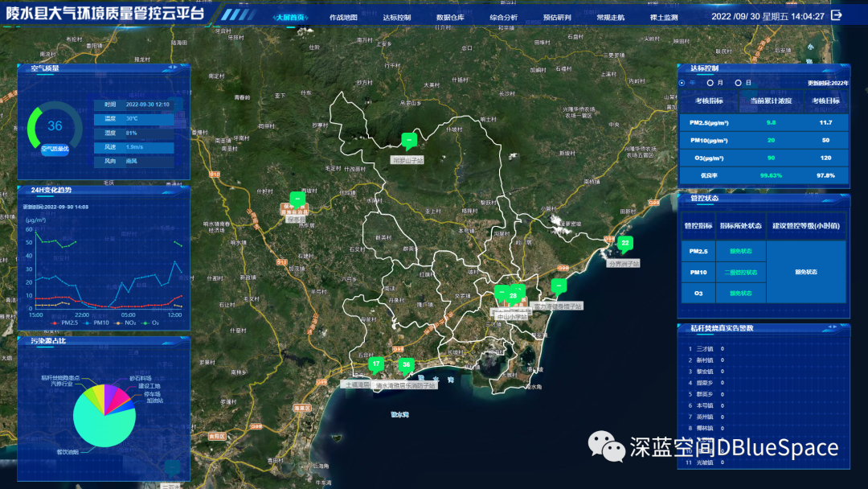Click next arrow in 秸秆焚烧 panel header
This screenshot has height=489, width=868.
835,327
